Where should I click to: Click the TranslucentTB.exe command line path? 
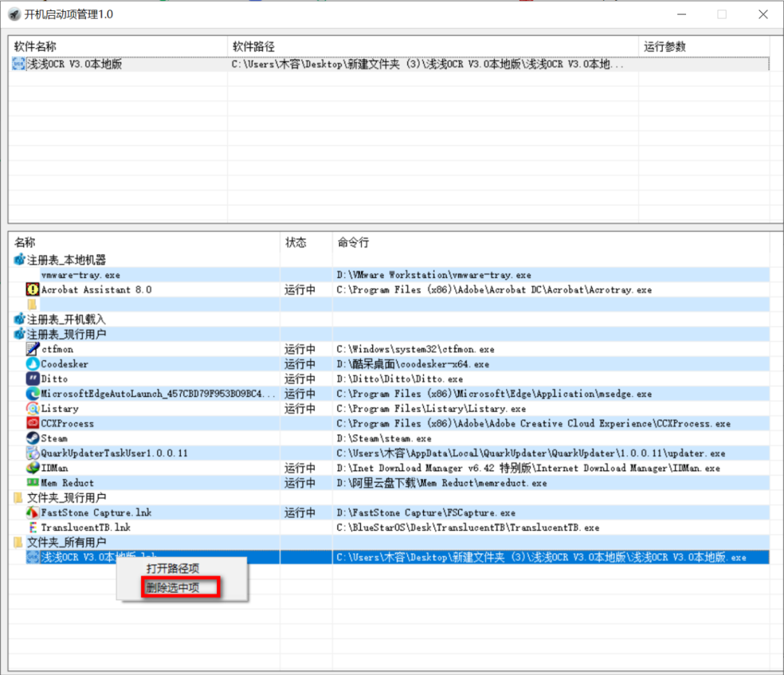coord(468,528)
